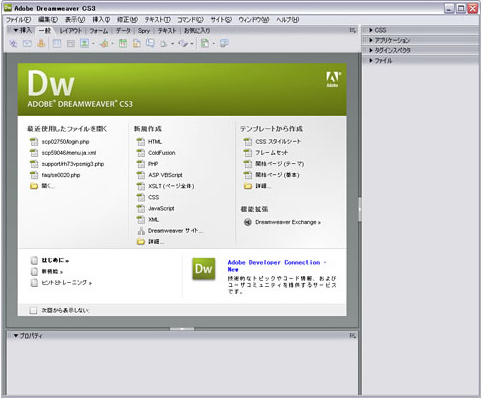Viewport: 482px width, 399px height.
Task: Create a new PHP document
Action: click(147, 164)
